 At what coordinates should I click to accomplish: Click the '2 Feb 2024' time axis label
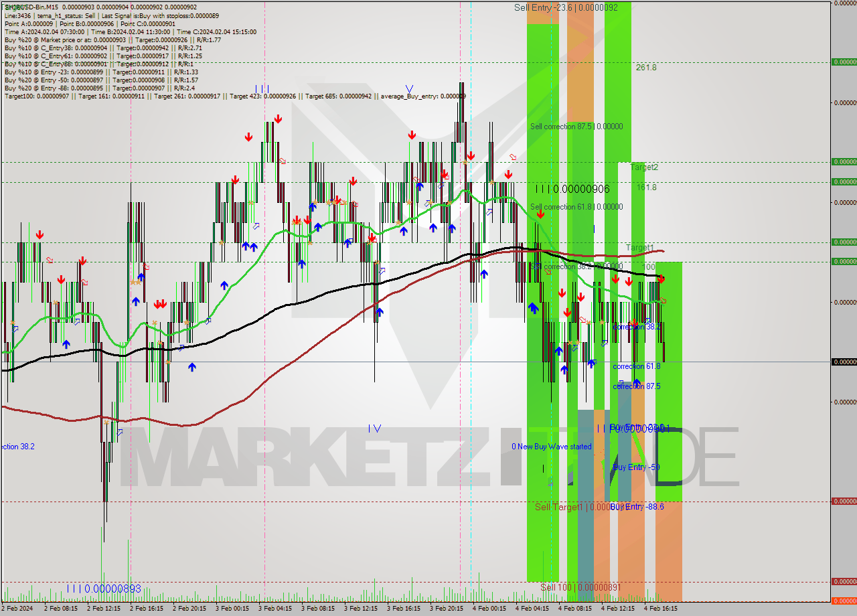[x=18, y=609]
